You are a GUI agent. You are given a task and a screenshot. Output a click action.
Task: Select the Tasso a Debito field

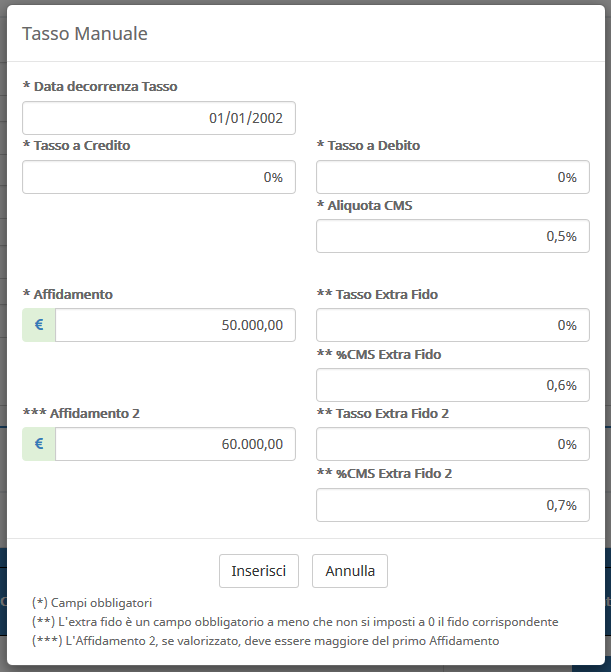(453, 177)
